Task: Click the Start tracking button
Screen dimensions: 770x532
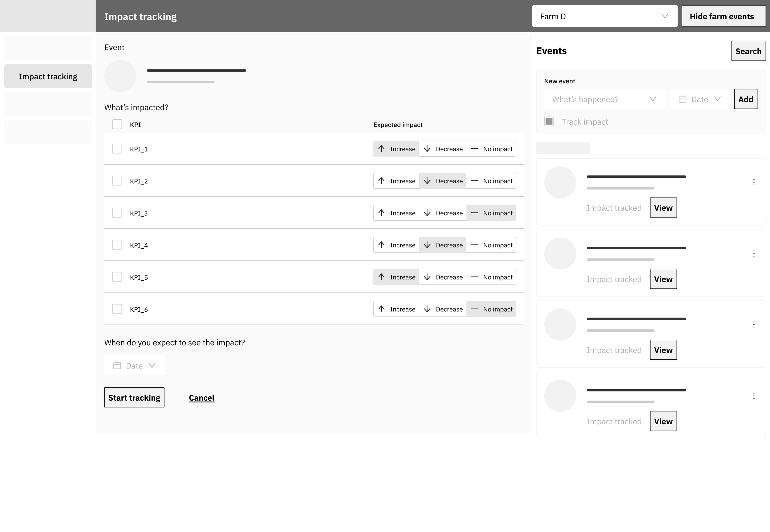Action: point(134,397)
